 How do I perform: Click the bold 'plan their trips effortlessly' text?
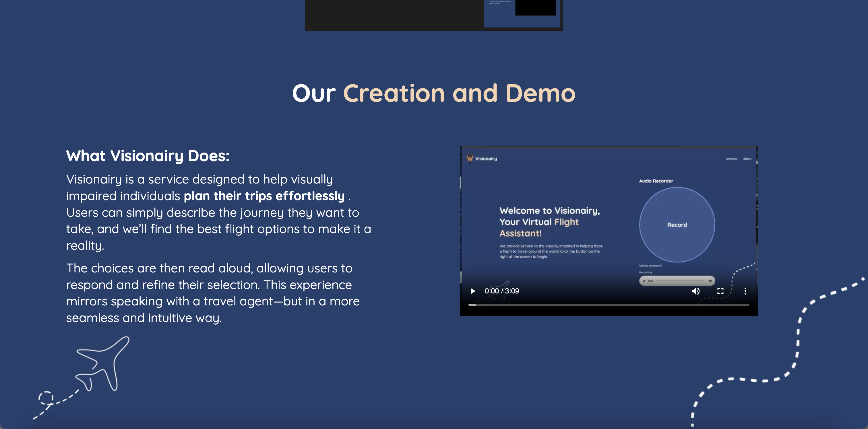[264, 196]
